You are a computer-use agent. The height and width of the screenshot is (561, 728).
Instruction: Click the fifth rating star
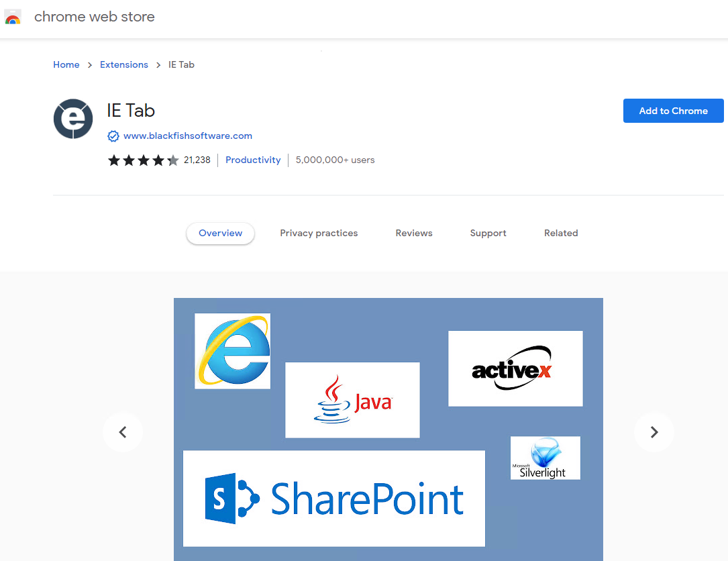pos(172,160)
